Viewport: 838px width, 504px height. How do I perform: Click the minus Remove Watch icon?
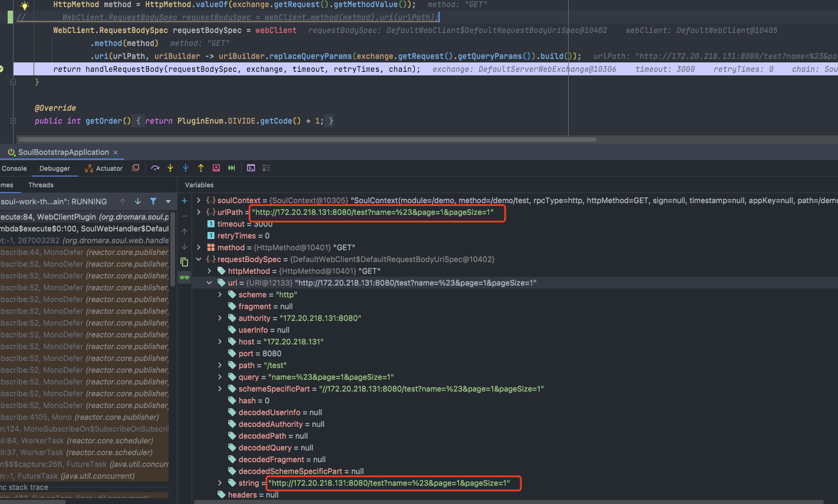(x=184, y=216)
